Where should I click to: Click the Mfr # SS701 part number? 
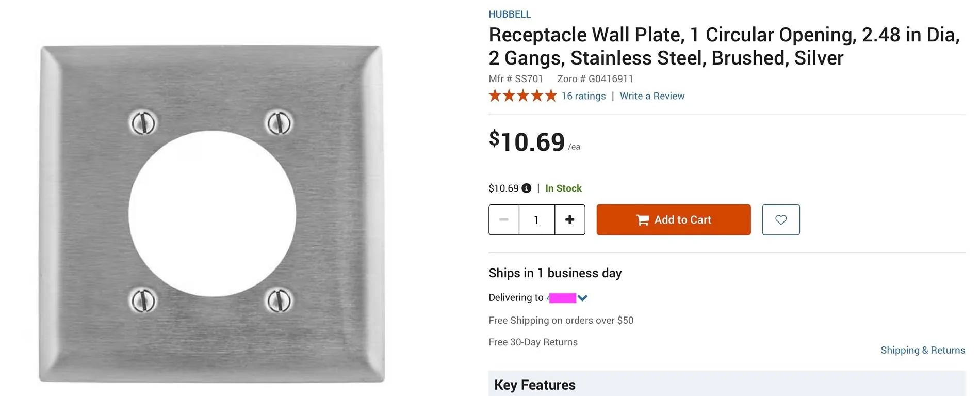tap(515, 79)
